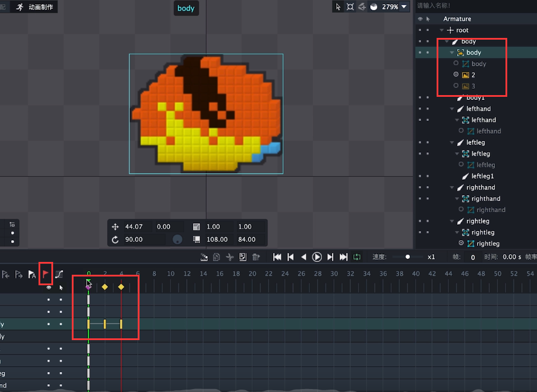Select the root bone in the tree

(x=462, y=30)
